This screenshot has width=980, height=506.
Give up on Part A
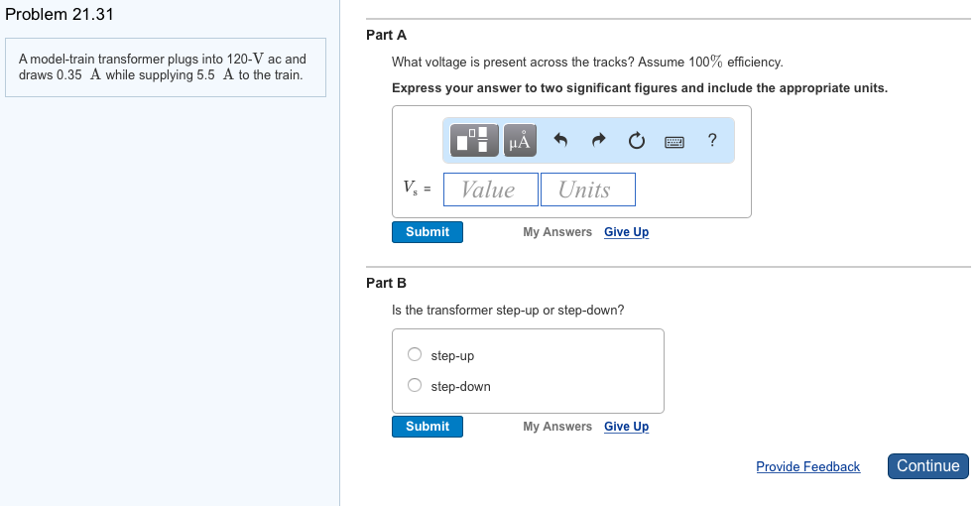(626, 232)
